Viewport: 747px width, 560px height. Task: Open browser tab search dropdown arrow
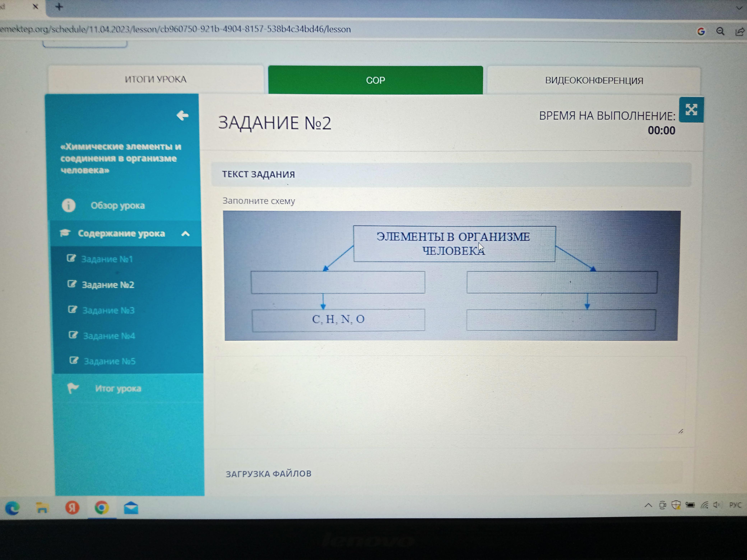tap(739, 7)
